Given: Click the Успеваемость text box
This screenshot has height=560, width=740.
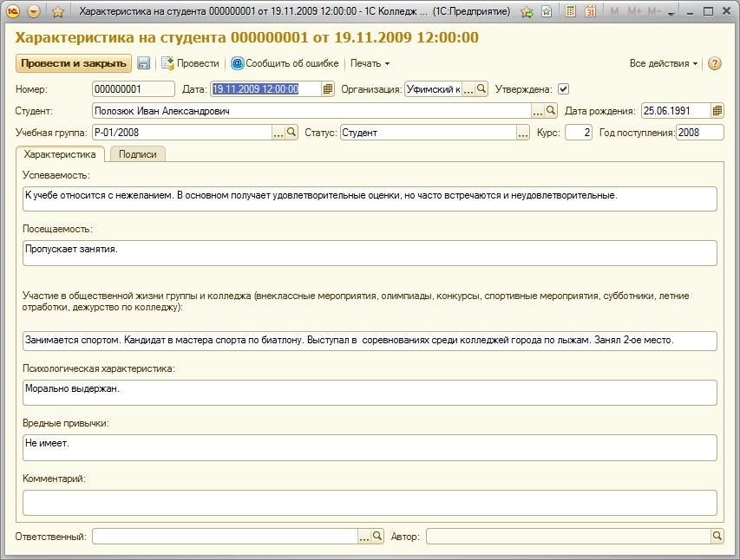Looking at the screenshot, I should click(x=370, y=199).
